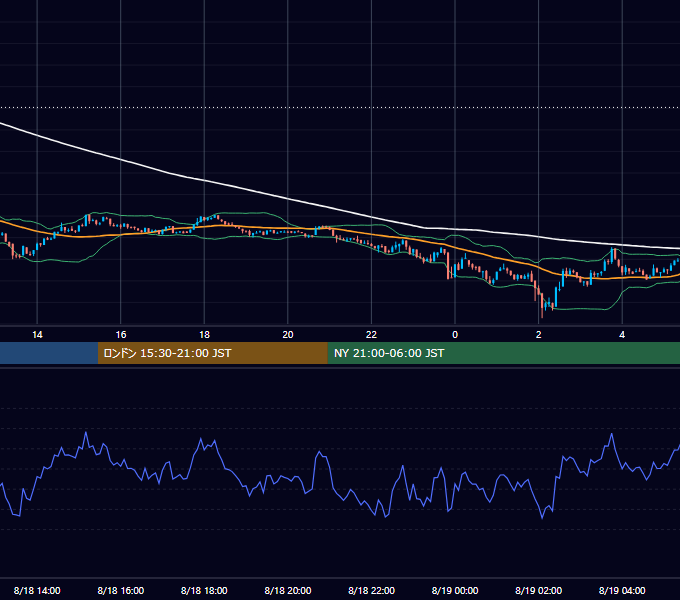Click the 8/18 22:00 timestamp label

tap(372, 590)
